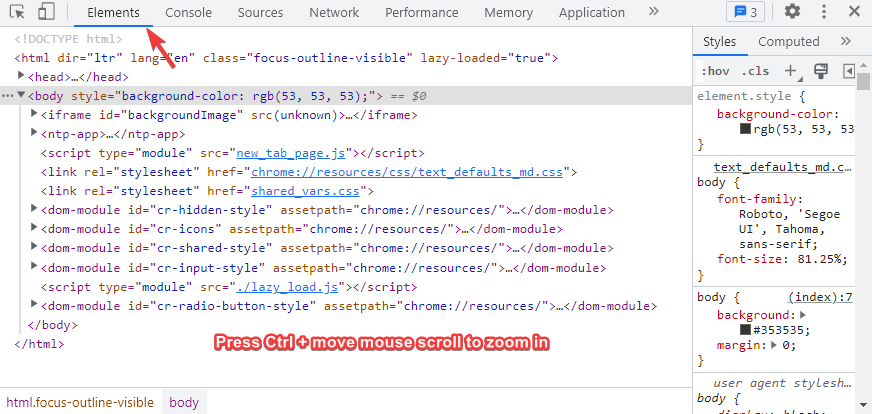Expand the cr-icons dom-module node
The width and height of the screenshot is (872, 414).
(x=34, y=228)
